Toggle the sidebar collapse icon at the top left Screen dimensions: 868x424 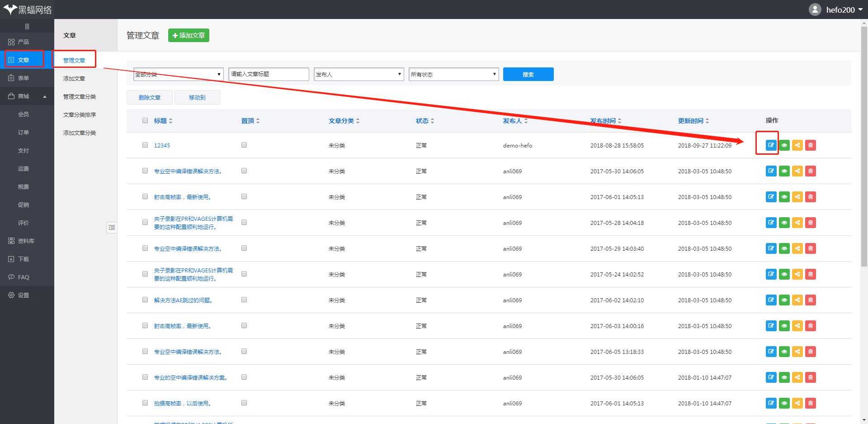tap(27, 26)
